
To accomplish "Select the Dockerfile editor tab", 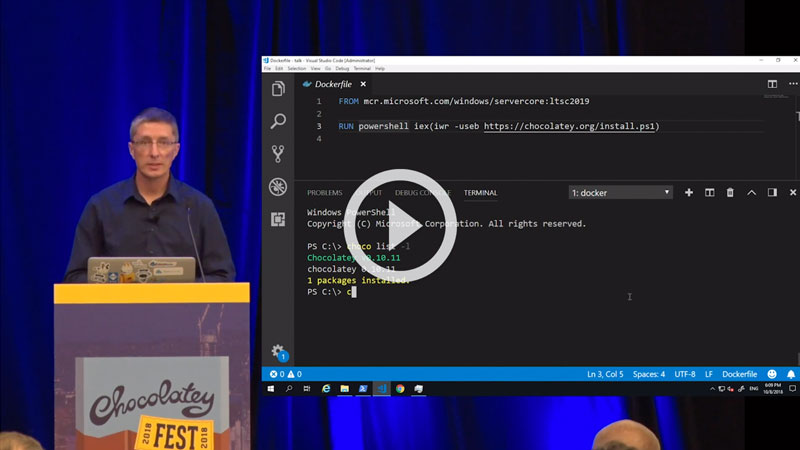I will click(x=333, y=84).
